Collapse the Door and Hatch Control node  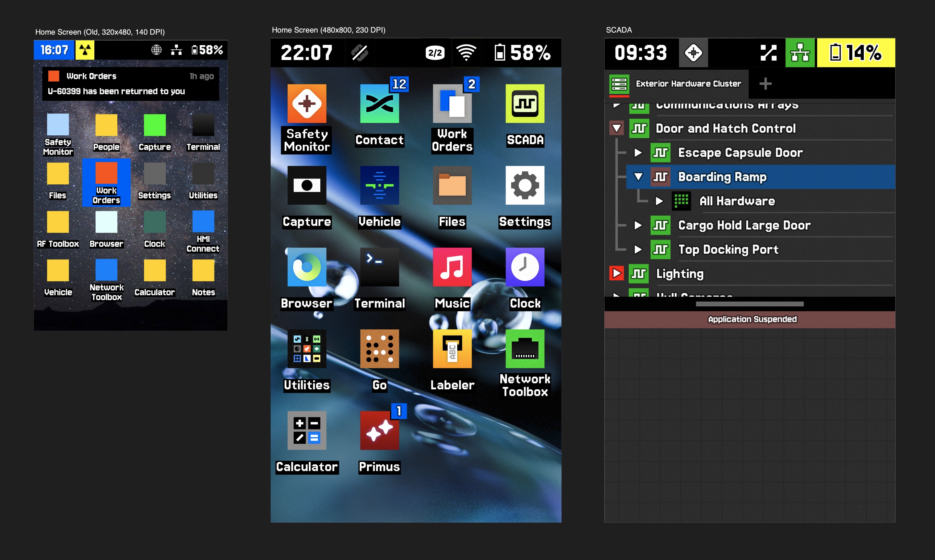[617, 128]
